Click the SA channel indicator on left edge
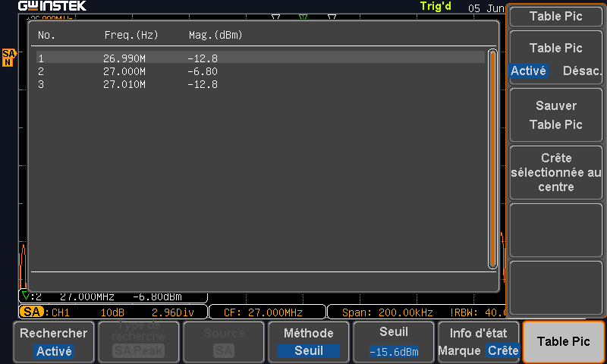 [x=8, y=58]
